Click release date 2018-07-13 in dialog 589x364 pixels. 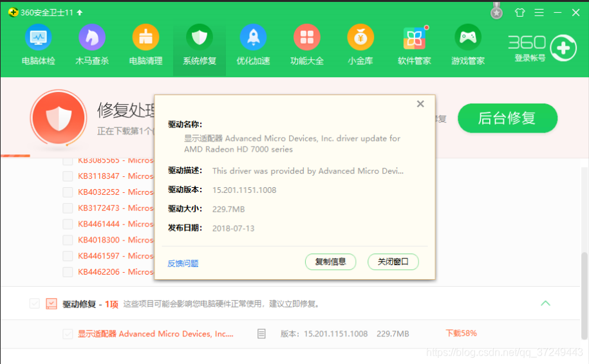coord(233,228)
